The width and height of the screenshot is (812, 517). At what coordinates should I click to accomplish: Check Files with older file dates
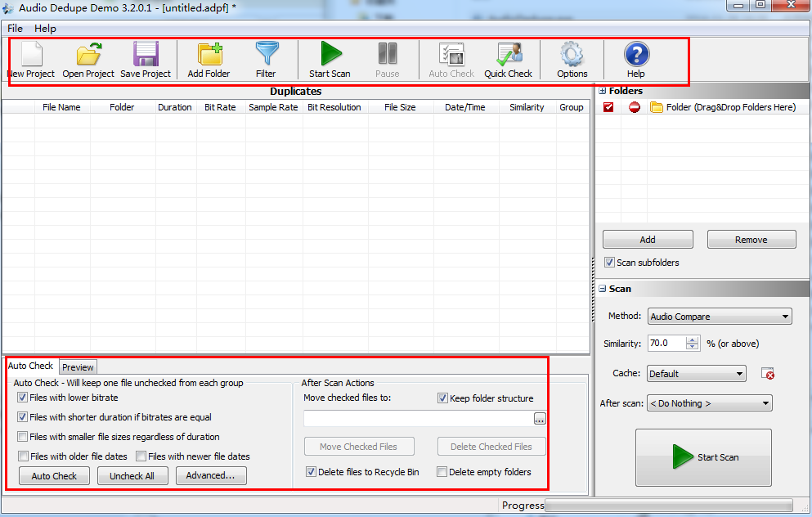click(23, 456)
